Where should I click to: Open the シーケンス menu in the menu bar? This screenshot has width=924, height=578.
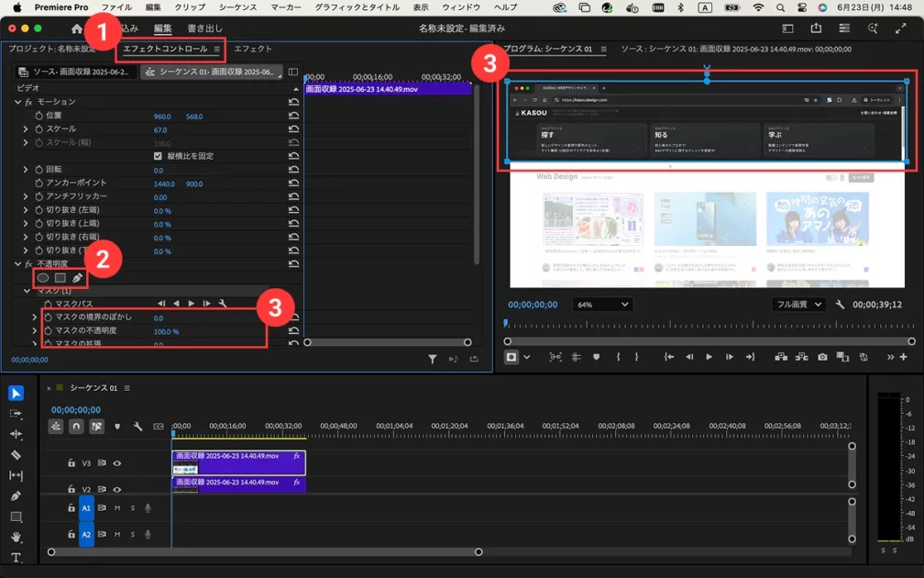(238, 7)
